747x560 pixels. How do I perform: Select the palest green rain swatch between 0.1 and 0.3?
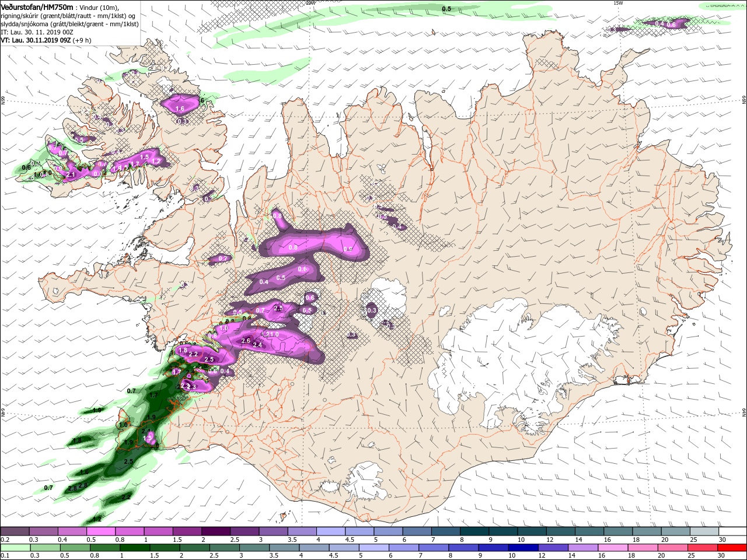(15, 548)
